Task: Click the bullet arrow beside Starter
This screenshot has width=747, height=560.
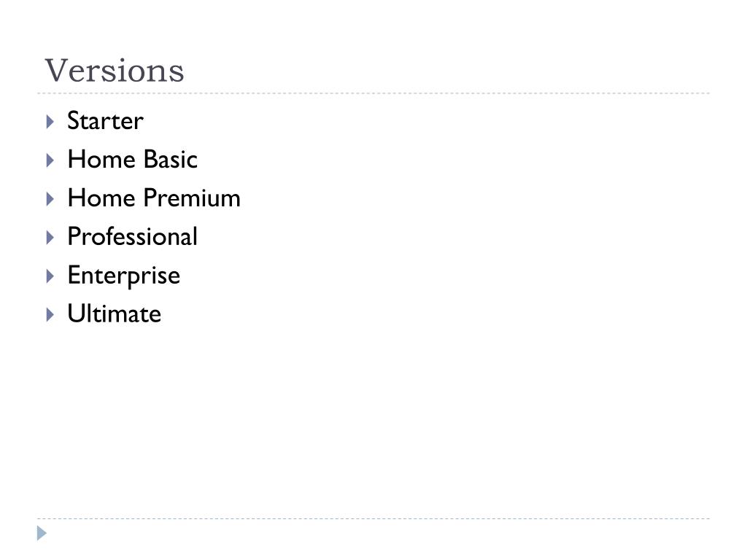Action: coord(50,121)
